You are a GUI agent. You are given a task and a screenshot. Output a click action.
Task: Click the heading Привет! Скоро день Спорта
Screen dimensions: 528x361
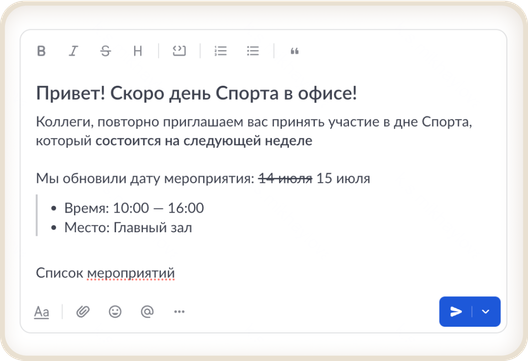tap(158, 93)
